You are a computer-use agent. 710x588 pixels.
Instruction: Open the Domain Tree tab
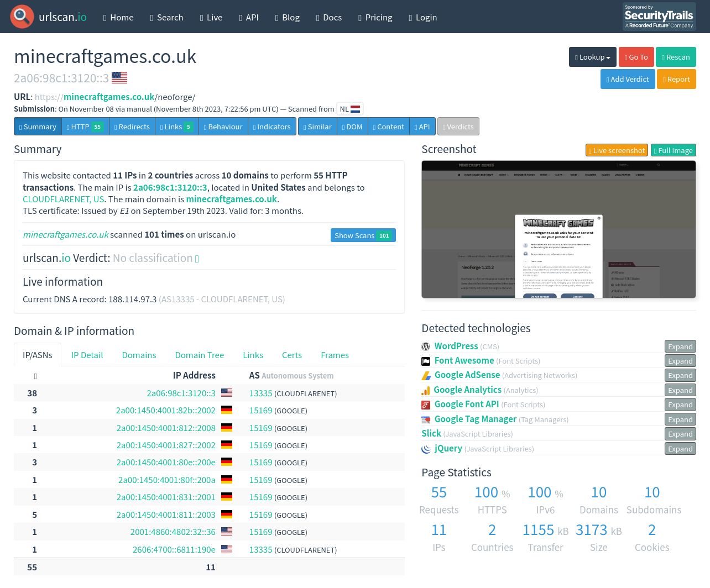(x=200, y=355)
